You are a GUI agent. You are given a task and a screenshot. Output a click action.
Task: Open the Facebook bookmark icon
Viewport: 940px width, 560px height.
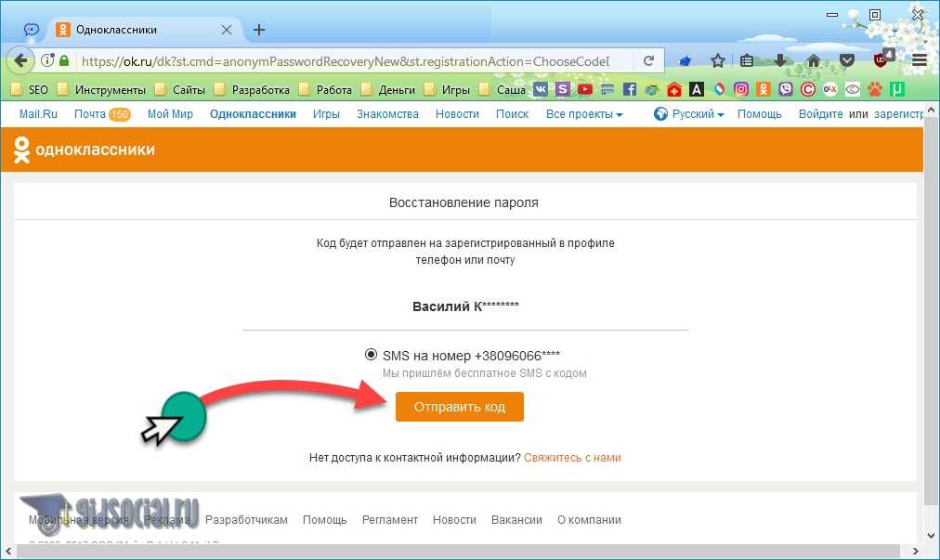pos(630,90)
